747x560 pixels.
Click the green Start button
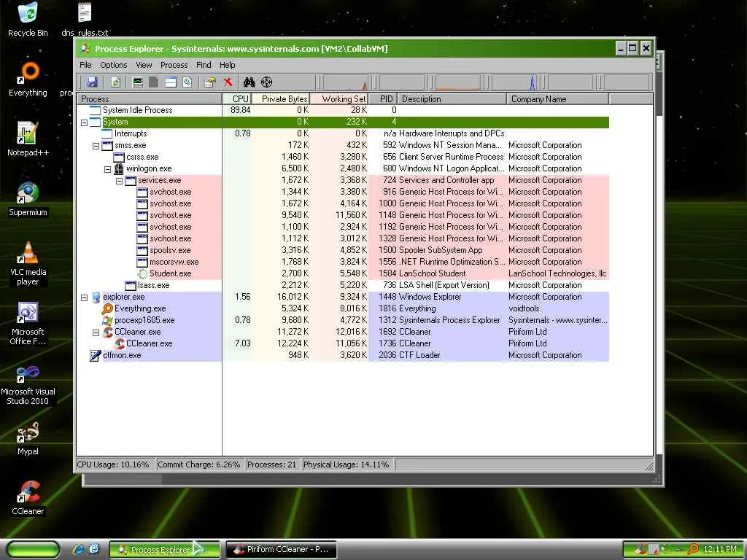click(x=34, y=550)
